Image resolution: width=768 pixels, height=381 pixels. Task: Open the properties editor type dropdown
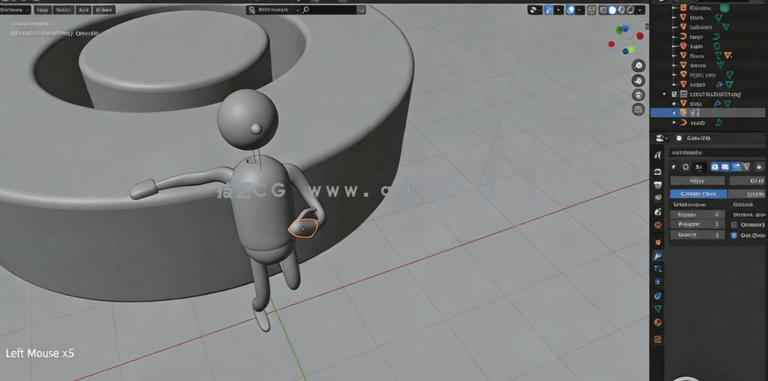coord(662,138)
